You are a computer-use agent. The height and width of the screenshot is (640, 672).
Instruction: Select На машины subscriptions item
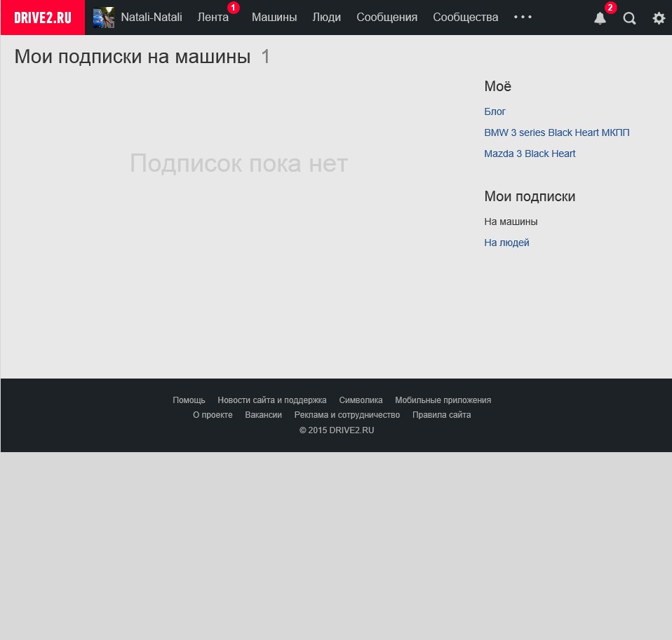(x=511, y=222)
